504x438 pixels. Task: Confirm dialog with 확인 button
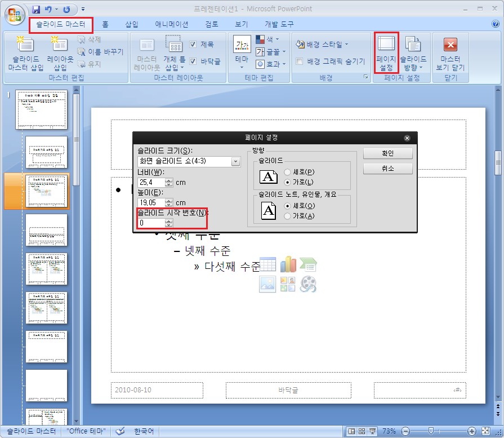click(387, 153)
